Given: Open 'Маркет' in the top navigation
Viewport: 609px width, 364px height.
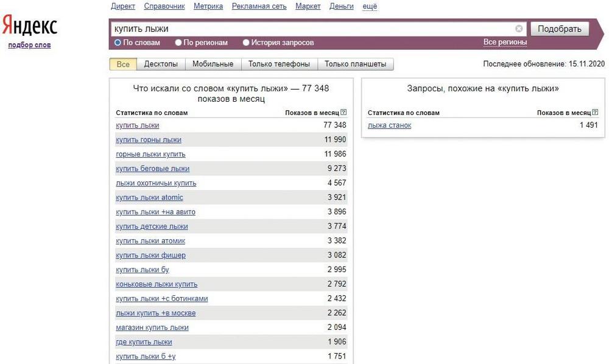Looking at the screenshot, I should pyautogui.click(x=308, y=6).
